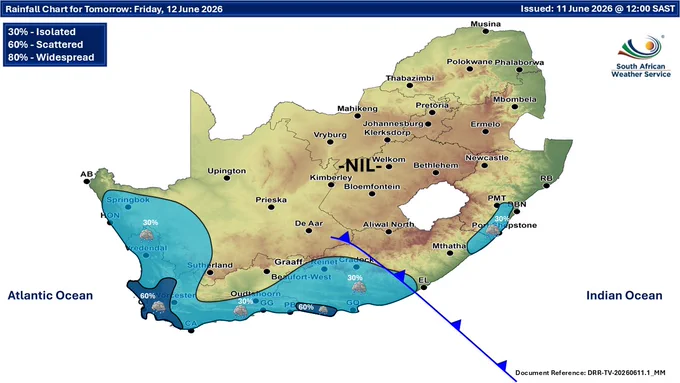Click the '60% - Scattered' legend entry
Viewport: 680px width, 383px height.
pyautogui.click(x=45, y=45)
